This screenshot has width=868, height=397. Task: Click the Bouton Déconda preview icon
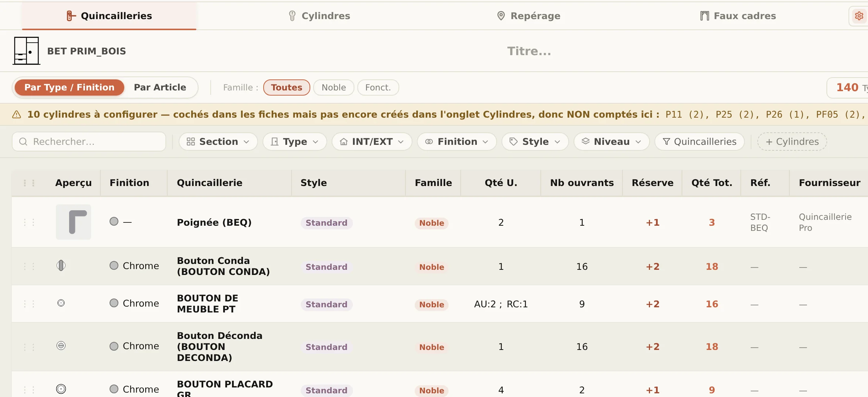(x=61, y=346)
